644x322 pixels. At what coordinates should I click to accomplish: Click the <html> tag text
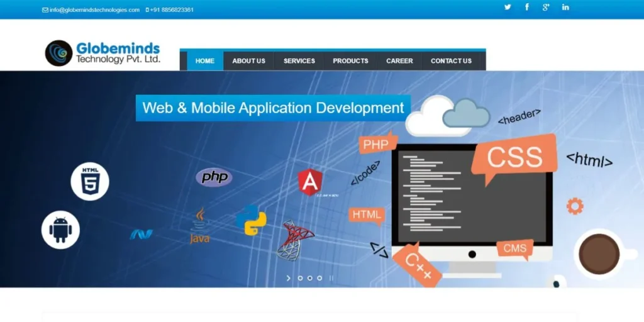point(589,160)
